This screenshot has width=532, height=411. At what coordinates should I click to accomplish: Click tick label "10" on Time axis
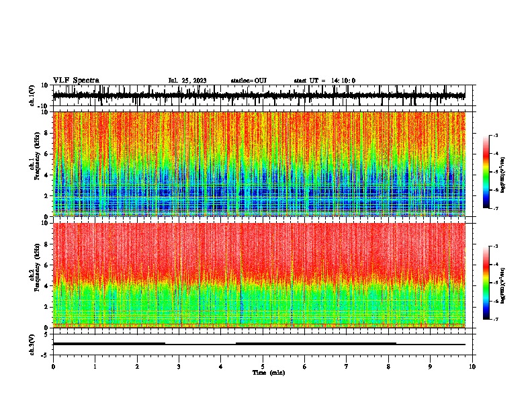coord(472,367)
